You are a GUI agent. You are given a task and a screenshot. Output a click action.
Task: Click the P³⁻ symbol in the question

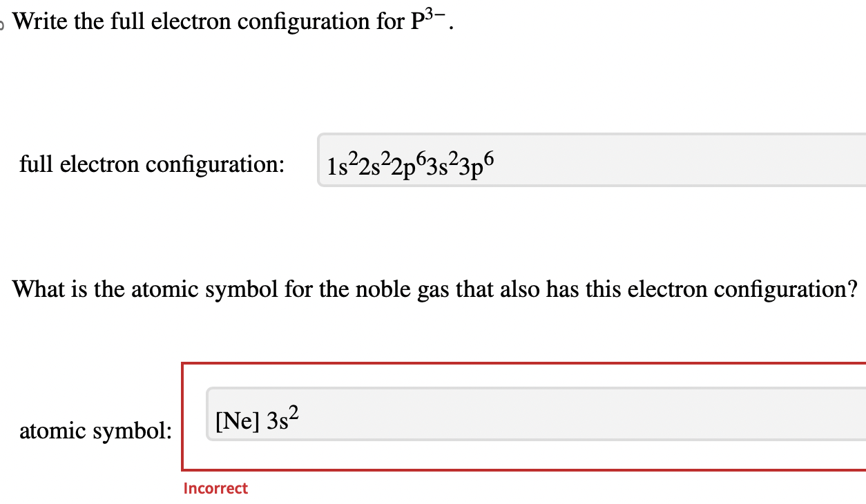(x=427, y=19)
